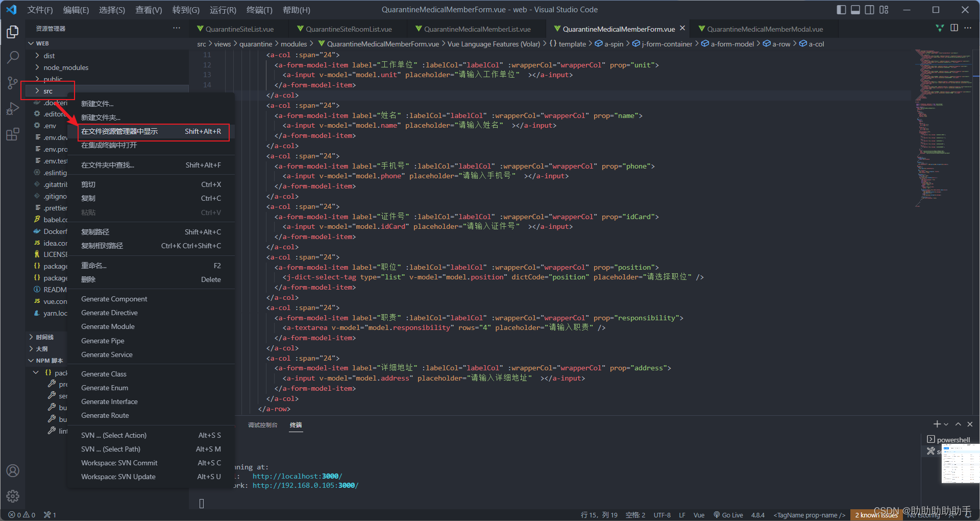Open the Explorer view in activity bar
980x521 pixels.
13,32
